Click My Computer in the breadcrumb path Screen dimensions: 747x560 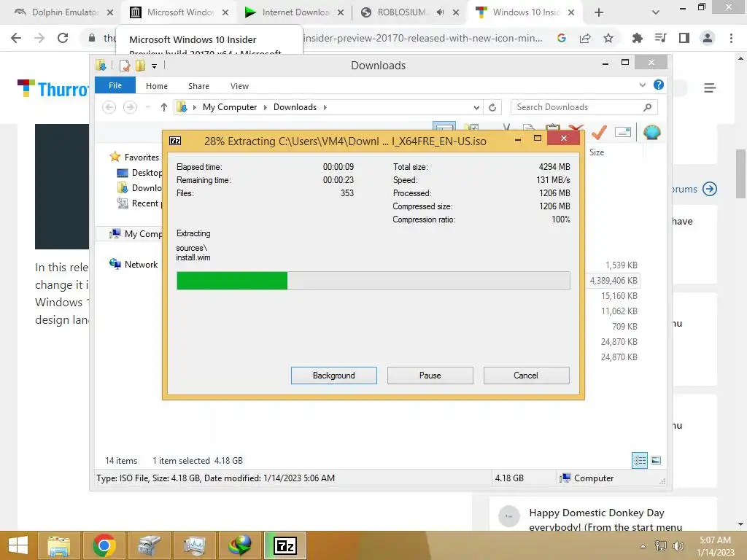[230, 107]
